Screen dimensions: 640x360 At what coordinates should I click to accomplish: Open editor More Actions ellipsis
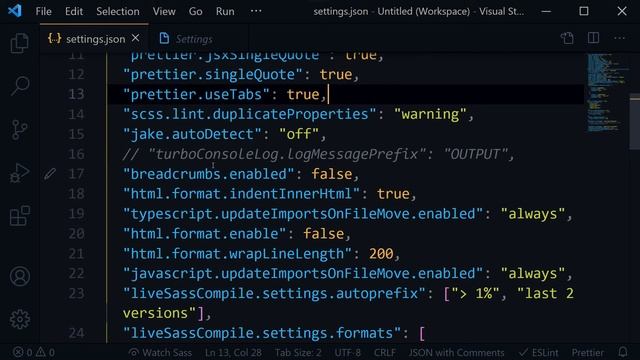pyautogui.click(x=619, y=38)
